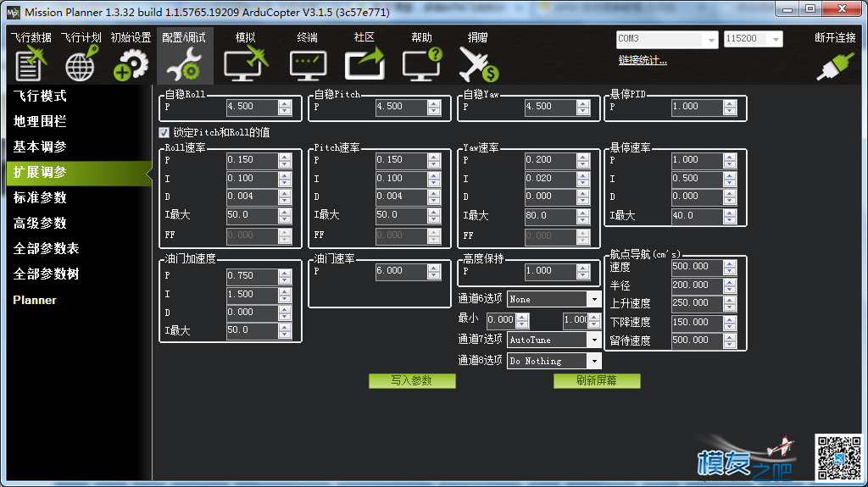Click the Yaw速率 I最大 value field
This screenshot has height=487, width=868.
(557, 216)
